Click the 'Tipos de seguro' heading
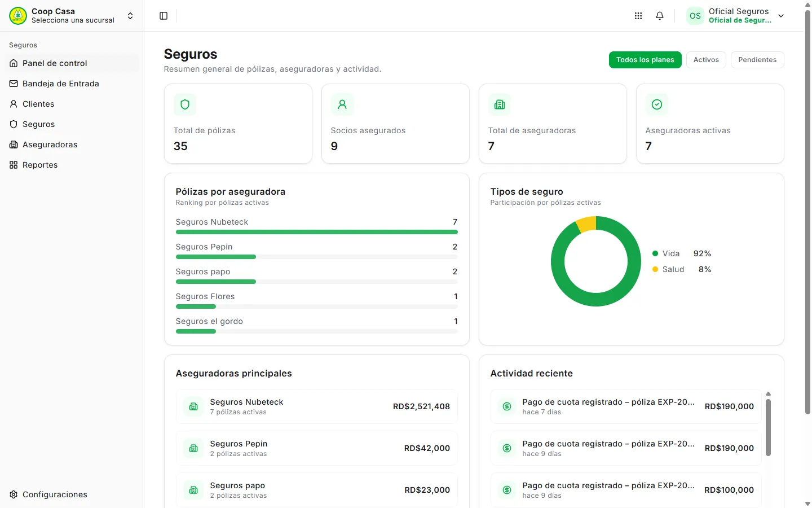The height and width of the screenshot is (508, 812). pos(527,192)
